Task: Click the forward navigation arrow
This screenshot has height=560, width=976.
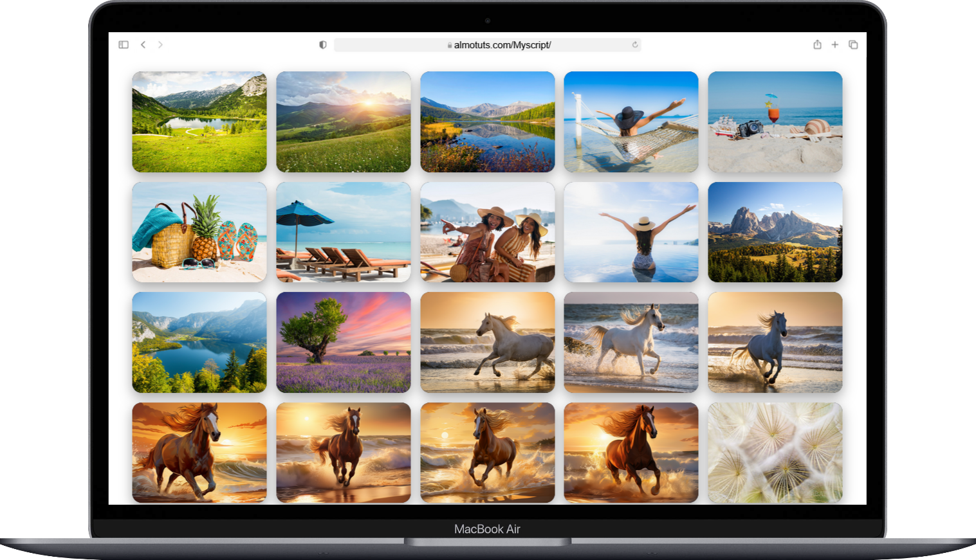Action: [160, 44]
